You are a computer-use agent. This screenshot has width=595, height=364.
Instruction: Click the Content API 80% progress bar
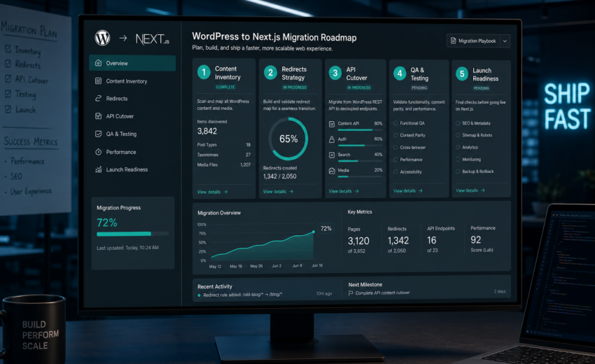click(360, 129)
